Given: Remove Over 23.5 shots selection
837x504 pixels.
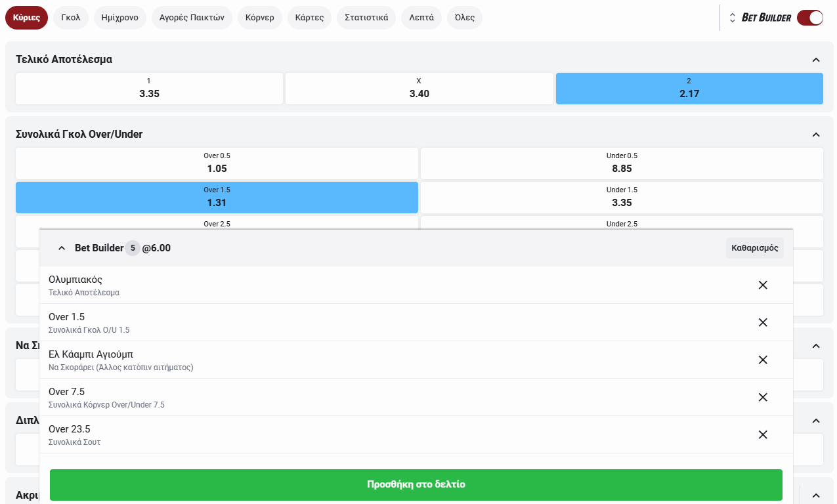Looking at the screenshot, I should pyautogui.click(x=763, y=434).
